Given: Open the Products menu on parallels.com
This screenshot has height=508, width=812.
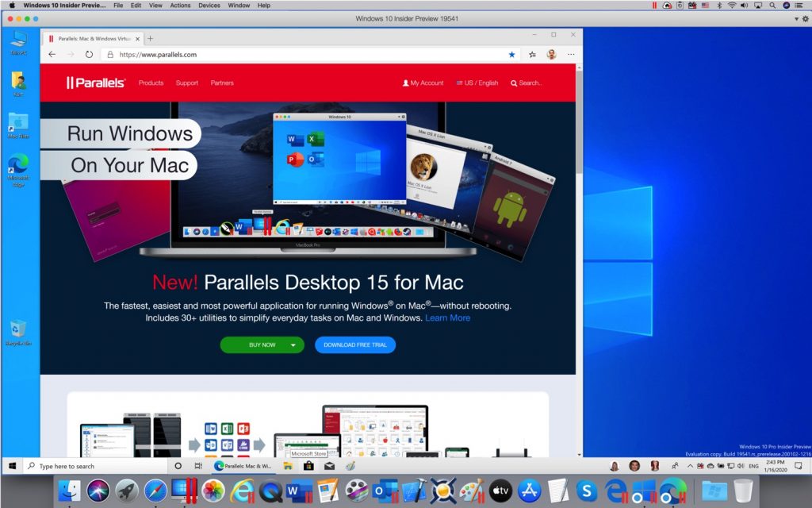Looking at the screenshot, I should (151, 83).
